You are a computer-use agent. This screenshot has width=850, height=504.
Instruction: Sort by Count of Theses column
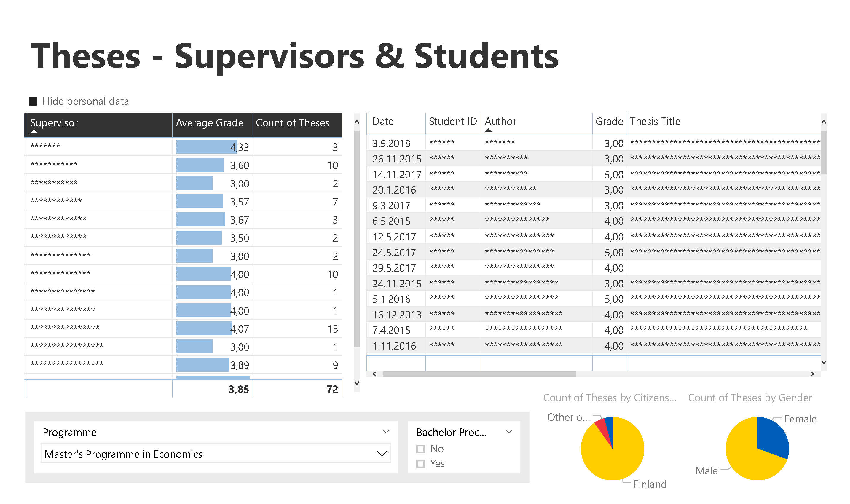point(292,123)
